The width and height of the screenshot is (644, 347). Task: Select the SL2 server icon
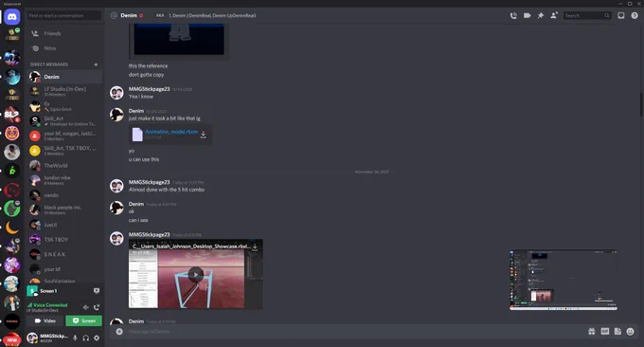point(12,115)
